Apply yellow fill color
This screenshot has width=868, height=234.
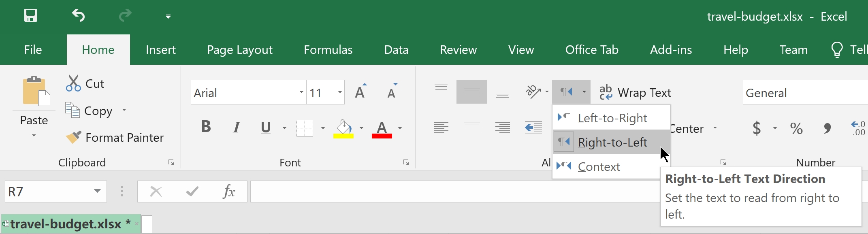tap(343, 128)
